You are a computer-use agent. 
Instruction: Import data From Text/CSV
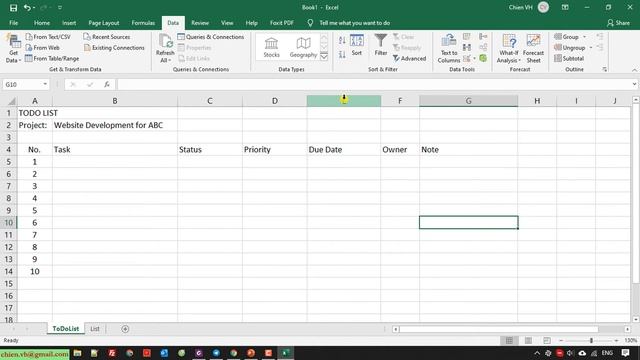(x=48, y=37)
